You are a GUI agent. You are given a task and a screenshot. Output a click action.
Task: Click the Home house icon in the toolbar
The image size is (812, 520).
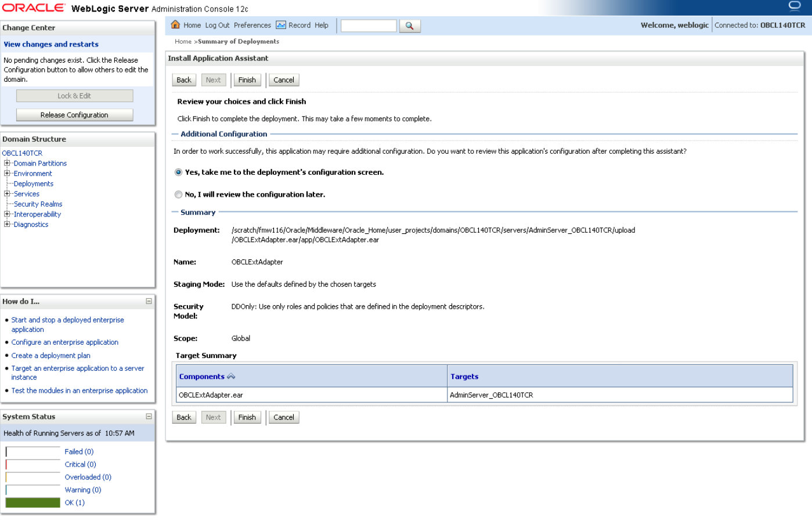175,25
